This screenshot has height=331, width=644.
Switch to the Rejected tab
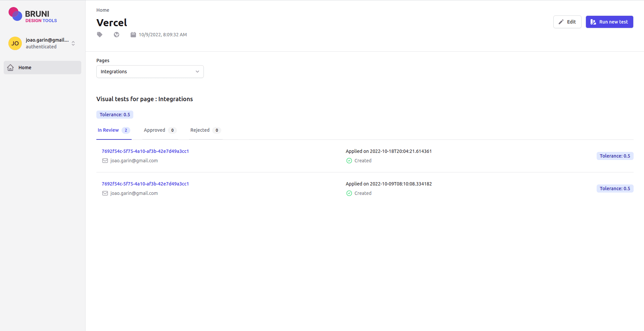tap(205, 130)
